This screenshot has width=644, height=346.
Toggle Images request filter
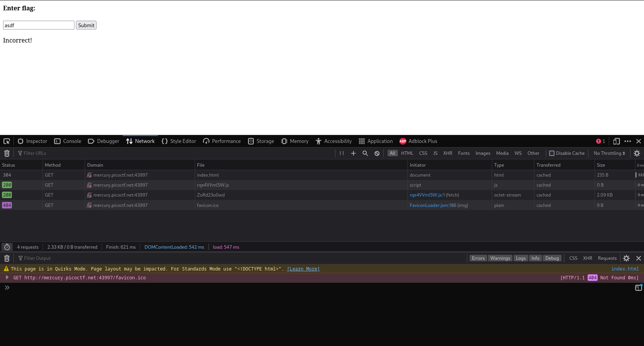point(483,153)
